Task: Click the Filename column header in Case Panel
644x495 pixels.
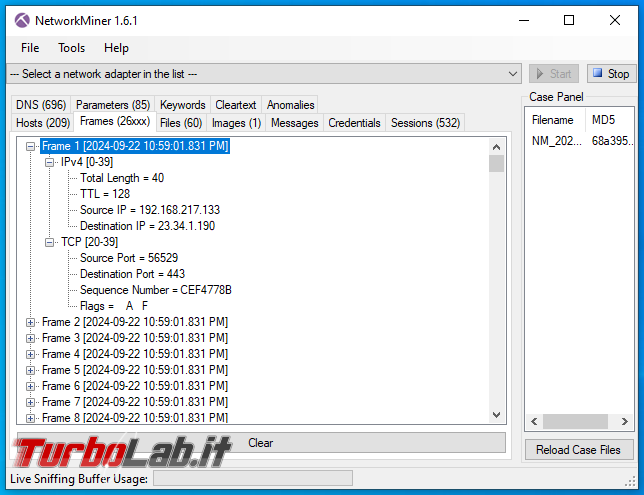Action: 554,120
